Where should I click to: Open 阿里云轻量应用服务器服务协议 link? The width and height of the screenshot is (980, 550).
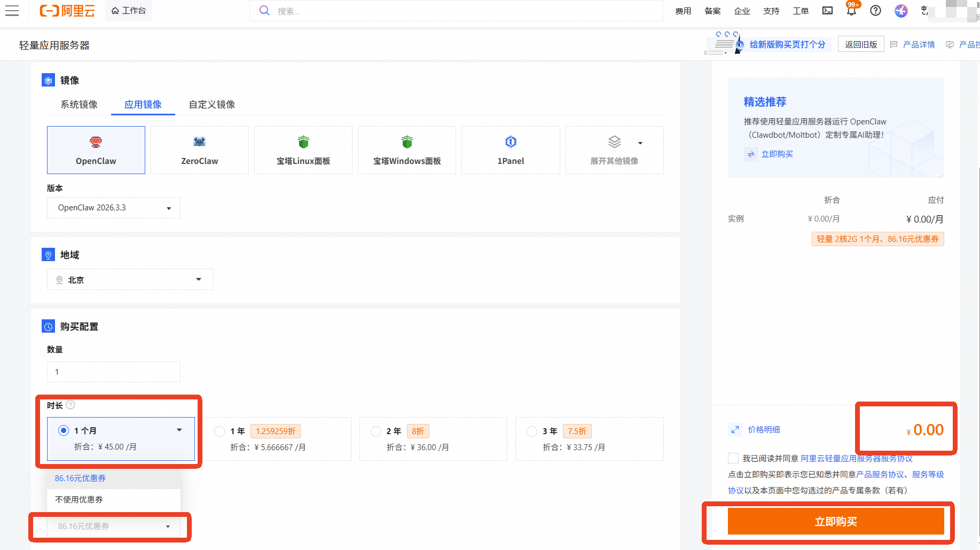point(857,458)
